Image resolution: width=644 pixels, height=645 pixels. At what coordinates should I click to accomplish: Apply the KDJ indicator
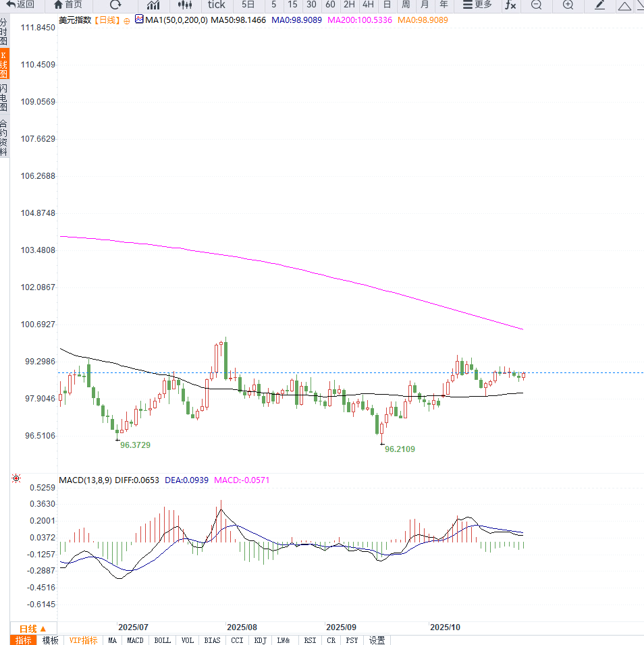coord(260,640)
